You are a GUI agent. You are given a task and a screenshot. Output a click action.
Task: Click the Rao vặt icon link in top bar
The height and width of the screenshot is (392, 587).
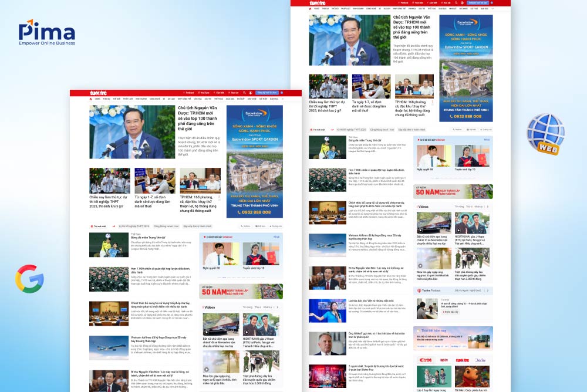233,93
